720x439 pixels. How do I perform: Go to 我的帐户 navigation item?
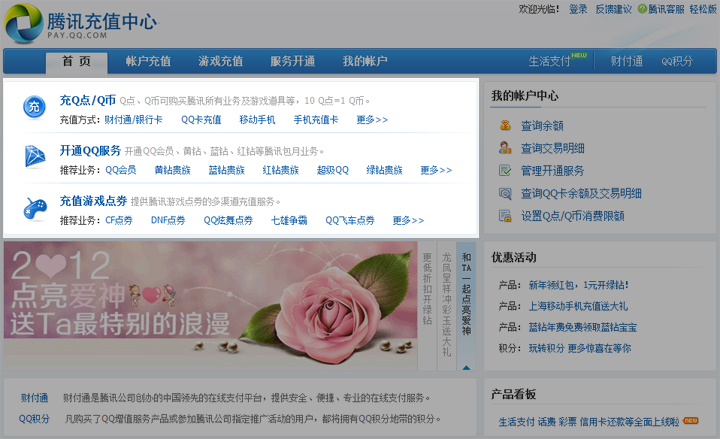(365, 61)
